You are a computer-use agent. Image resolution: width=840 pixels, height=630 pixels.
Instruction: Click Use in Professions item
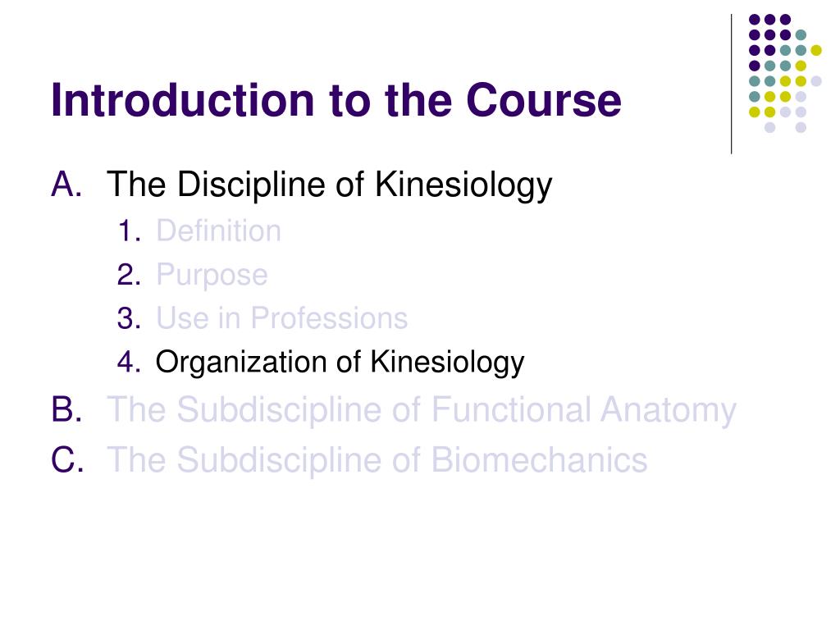(282, 318)
